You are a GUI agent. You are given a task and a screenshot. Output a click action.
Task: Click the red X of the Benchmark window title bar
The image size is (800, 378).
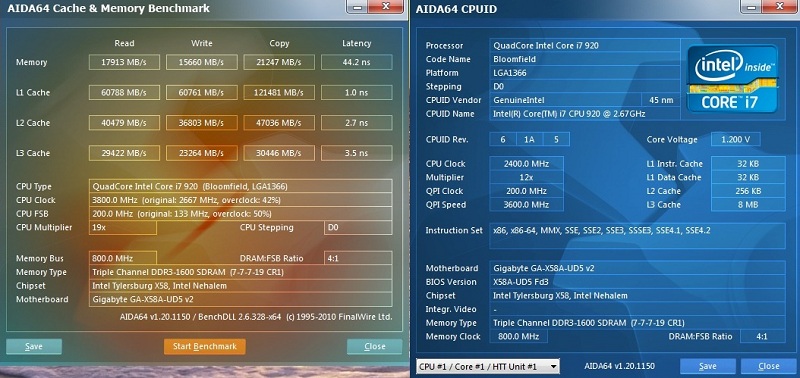point(386,7)
